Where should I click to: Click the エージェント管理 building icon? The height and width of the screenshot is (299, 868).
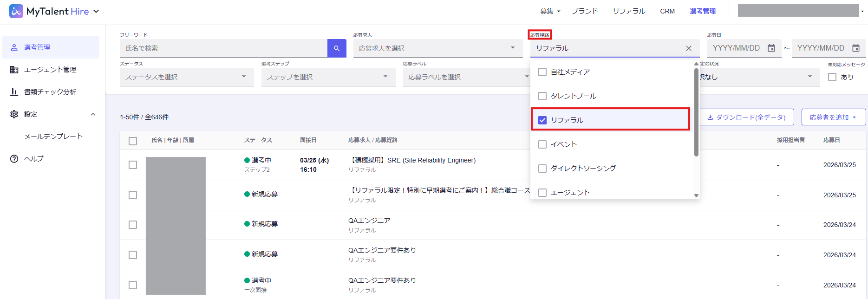14,70
